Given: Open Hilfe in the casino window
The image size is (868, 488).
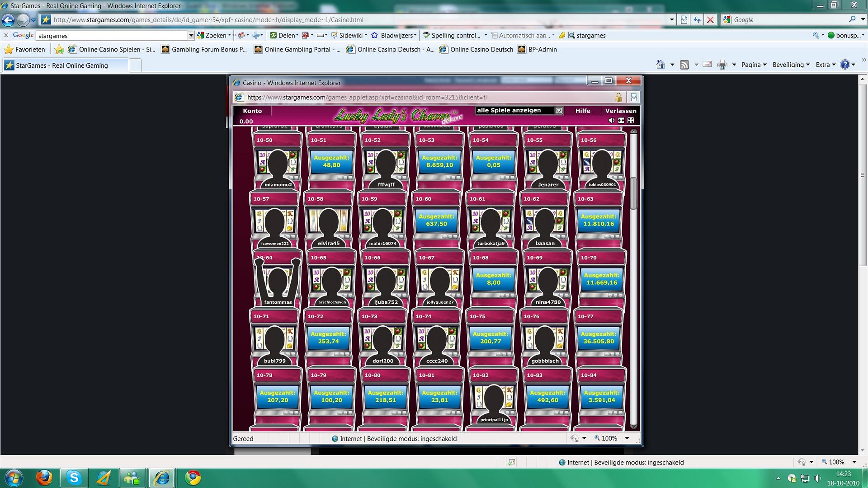Looking at the screenshot, I should [x=583, y=111].
